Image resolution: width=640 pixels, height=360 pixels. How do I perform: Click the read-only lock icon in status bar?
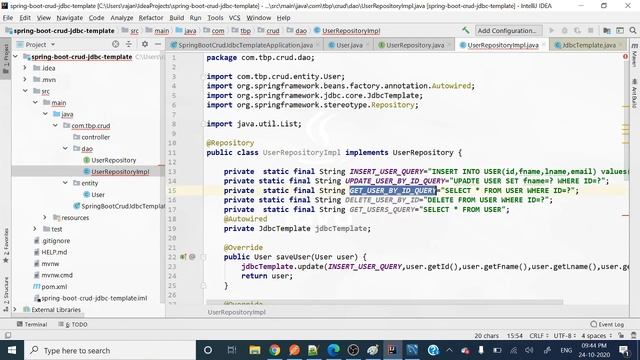621,336
